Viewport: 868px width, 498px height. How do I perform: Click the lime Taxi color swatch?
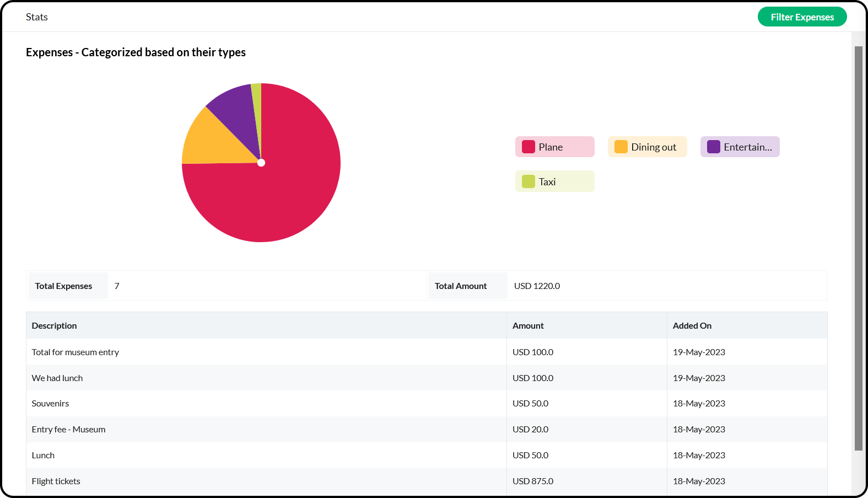[x=529, y=181]
